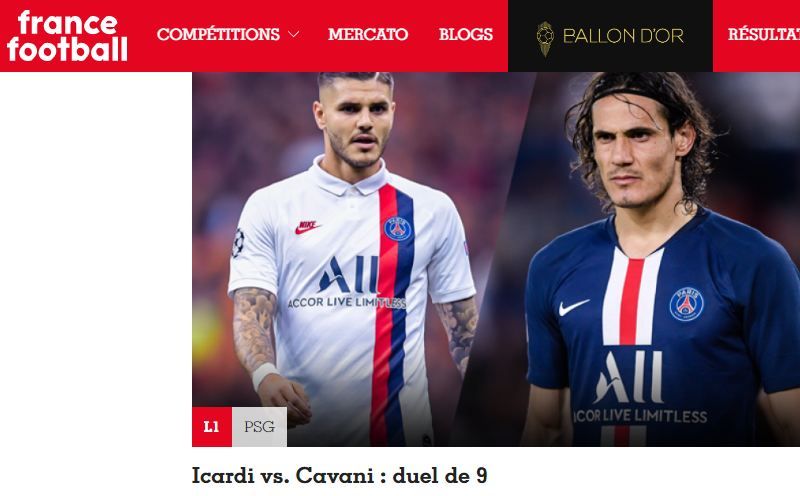Expand the chevron beside Compétitions

pyautogui.click(x=293, y=35)
